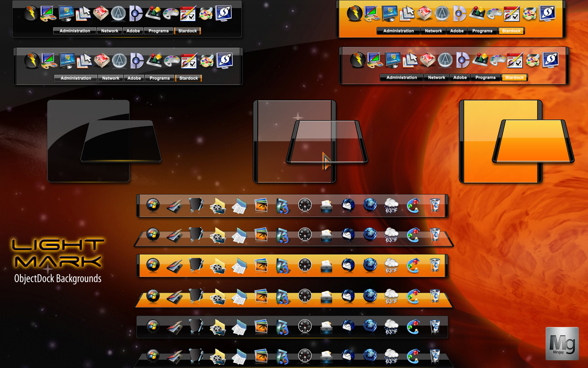Open the Firefox globe icon in the flat black dock
Viewport: 588px width, 368px height.
point(370,327)
